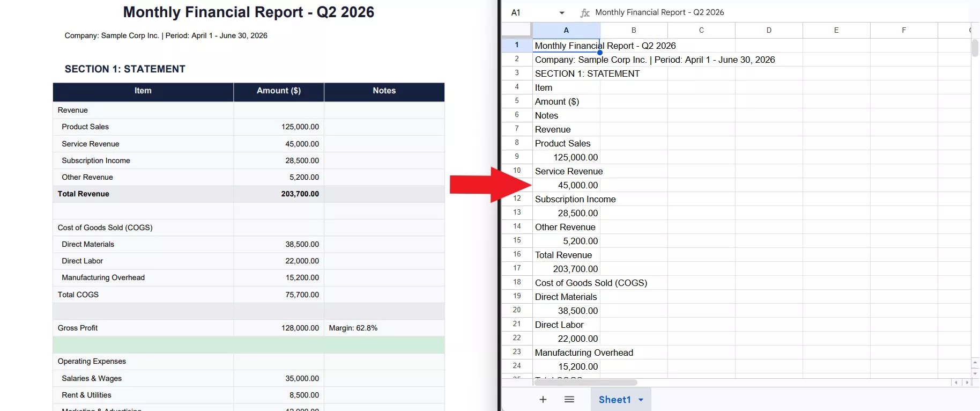Click the formula bar text
980x411 pixels.
point(659,12)
